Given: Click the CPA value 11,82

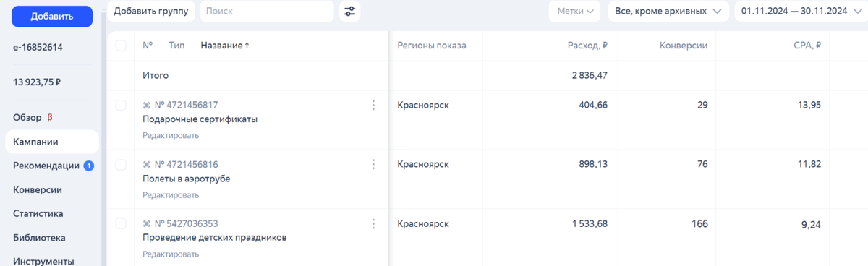Looking at the screenshot, I should click(x=809, y=164).
